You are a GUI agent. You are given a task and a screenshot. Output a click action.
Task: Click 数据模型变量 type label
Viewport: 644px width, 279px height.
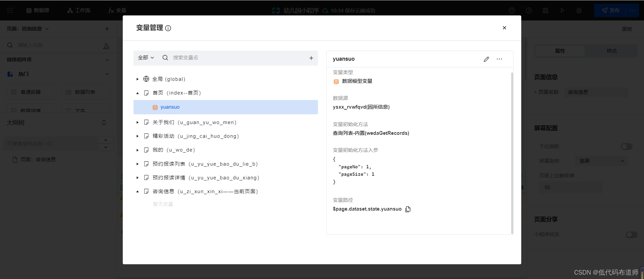click(357, 81)
